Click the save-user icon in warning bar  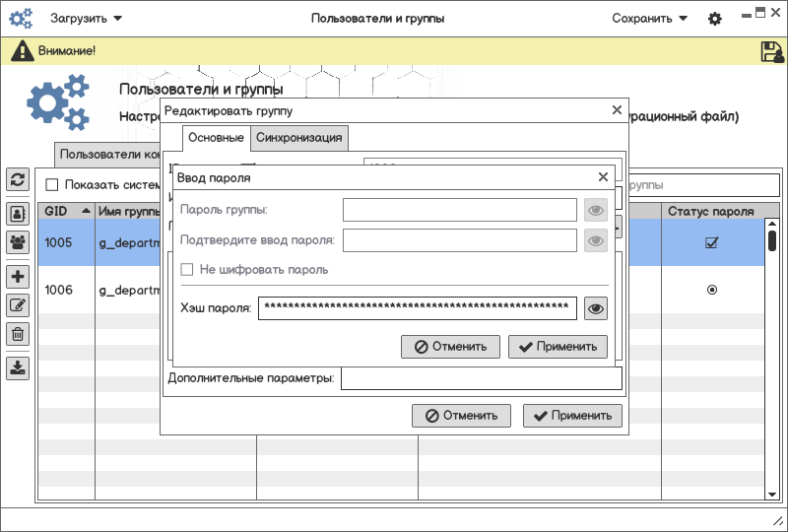[772, 52]
